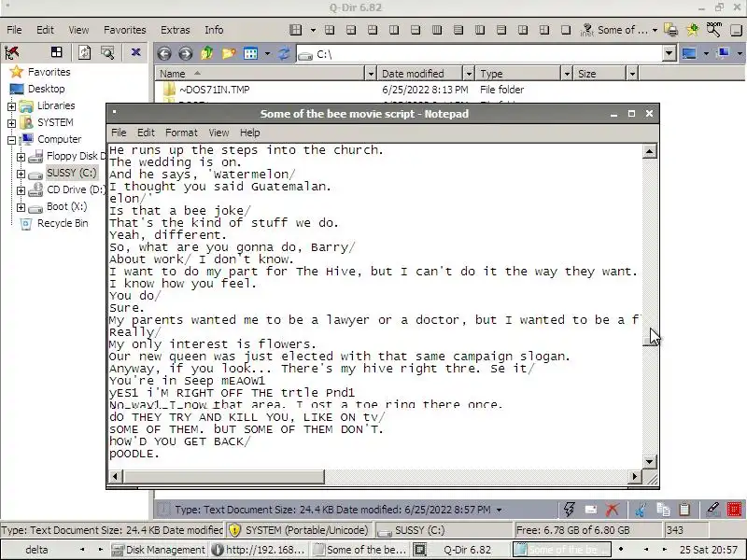The height and width of the screenshot is (560, 747).
Task: Click the four-pane grid icon in tree toolbar
Action: click(57, 52)
